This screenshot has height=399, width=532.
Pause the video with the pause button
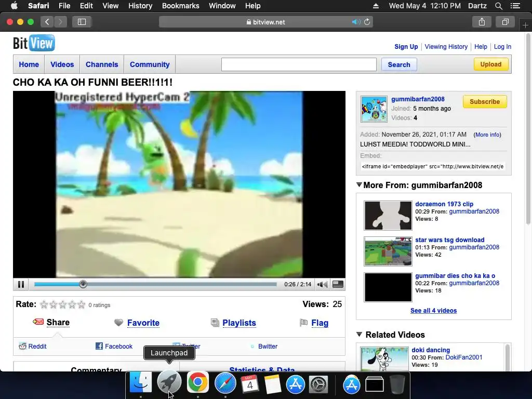click(x=21, y=284)
